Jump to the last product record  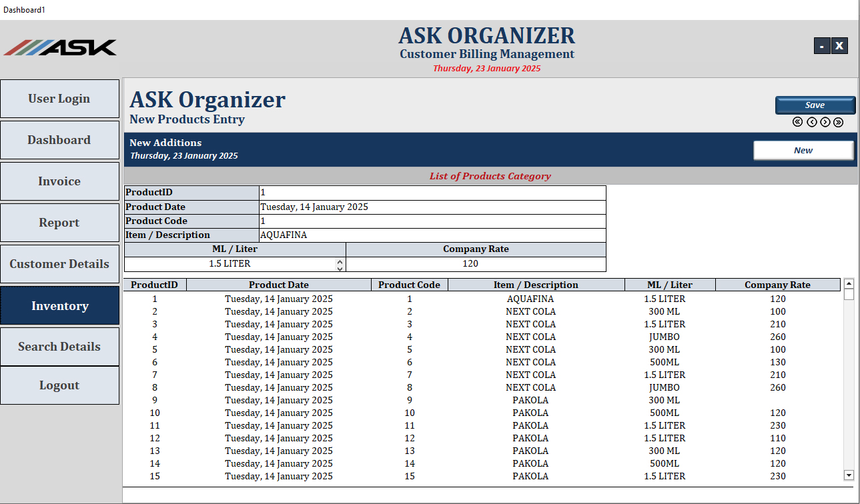839,122
